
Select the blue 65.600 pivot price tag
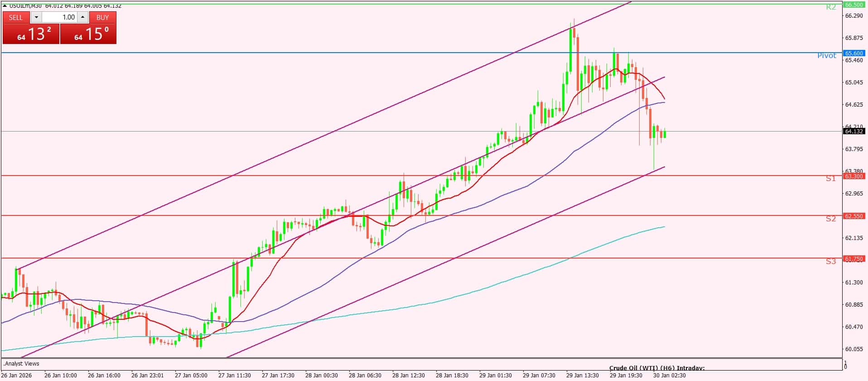click(854, 53)
